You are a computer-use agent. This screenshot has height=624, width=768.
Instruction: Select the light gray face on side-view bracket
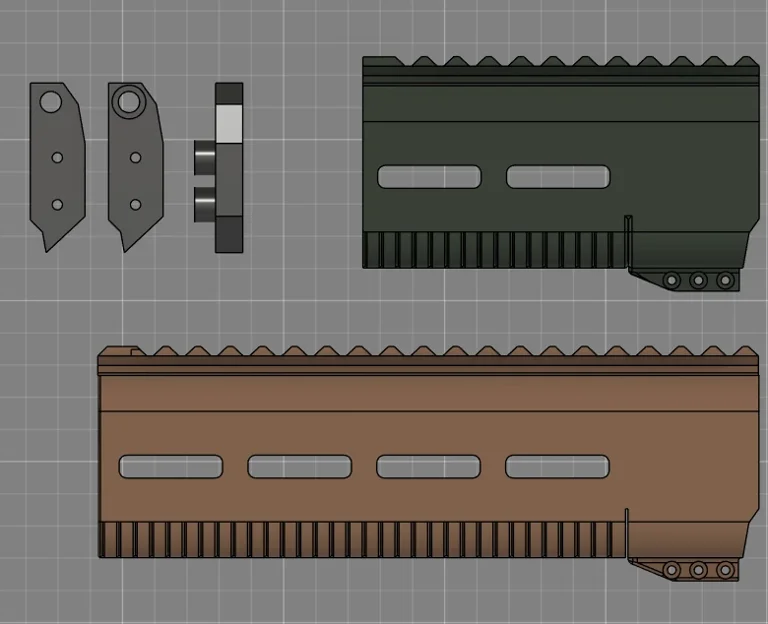[229, 124]
